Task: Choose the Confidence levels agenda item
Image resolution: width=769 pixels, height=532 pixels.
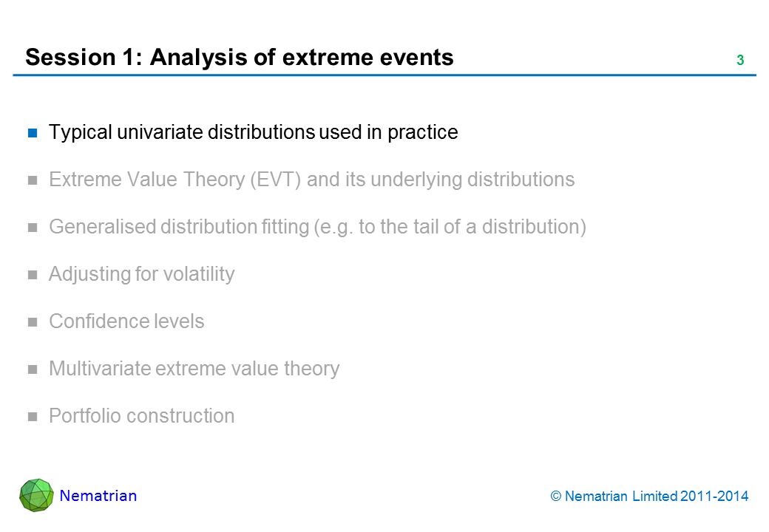Action: [x=126, y=321]
